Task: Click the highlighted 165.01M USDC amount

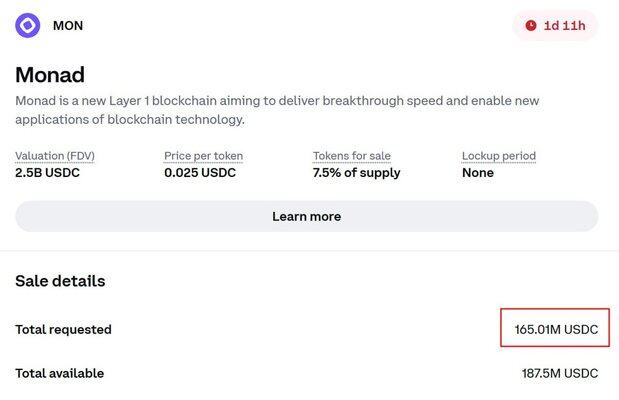Action: (x=555, y=329)
